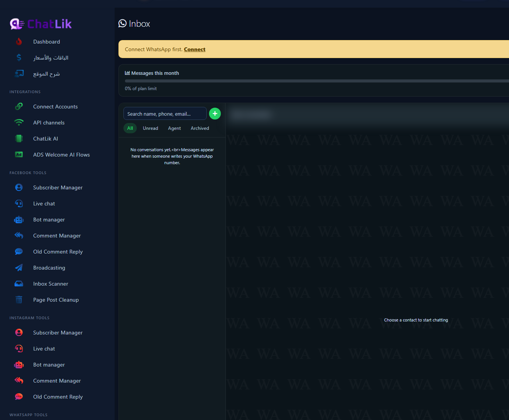Viewport: 509px width, 420px height.
Task: Click the 'Messages this month' label
Action: [155, 73]
